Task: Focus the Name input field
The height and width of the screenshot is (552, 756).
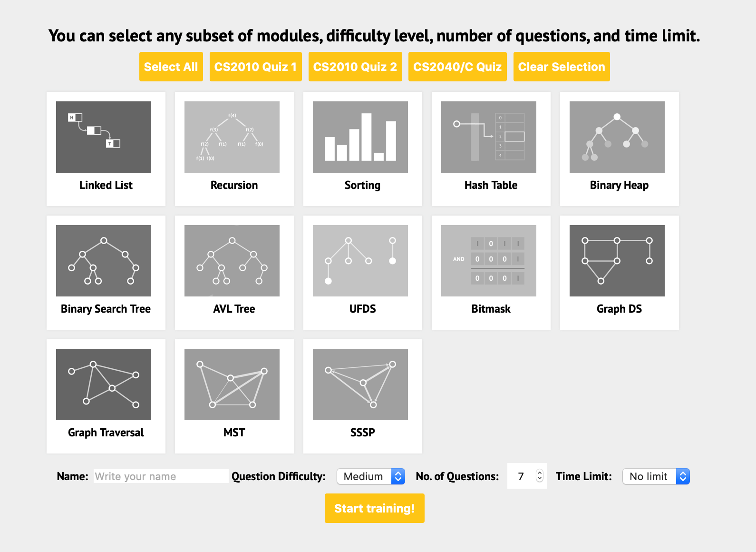Action: coord(161,476)
